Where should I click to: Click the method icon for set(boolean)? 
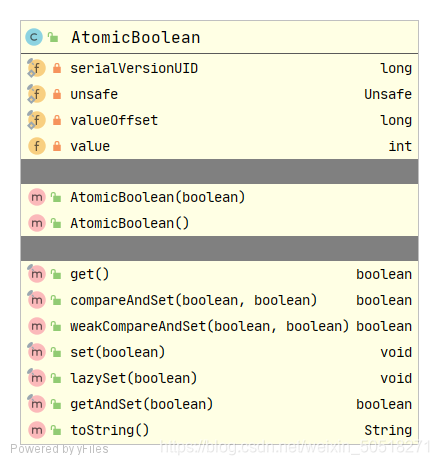pyautogui.click(x=36, y=352)
